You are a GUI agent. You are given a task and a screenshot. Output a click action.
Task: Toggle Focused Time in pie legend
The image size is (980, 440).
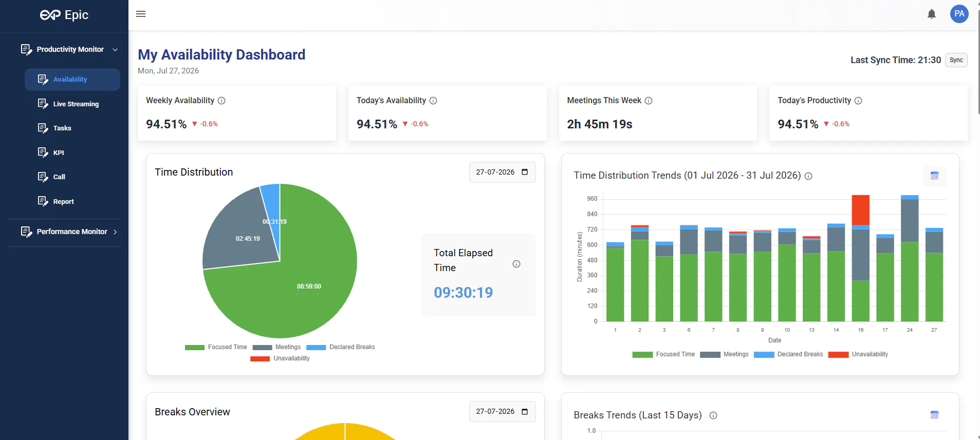coord(216,347)
